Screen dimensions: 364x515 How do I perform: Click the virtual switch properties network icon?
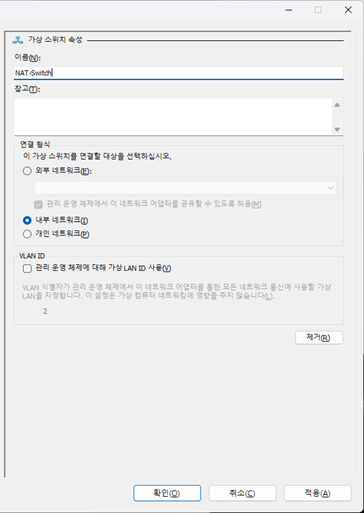18,40
